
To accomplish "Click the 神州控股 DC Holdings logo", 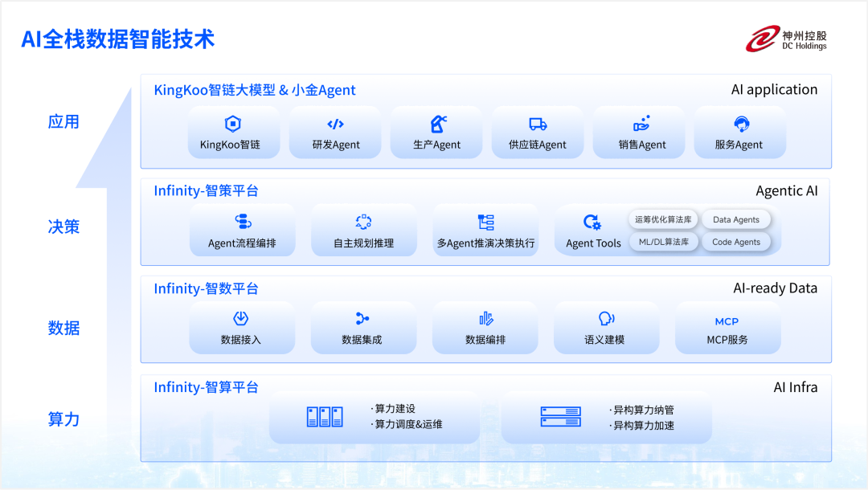I will [x=786, y=39].
